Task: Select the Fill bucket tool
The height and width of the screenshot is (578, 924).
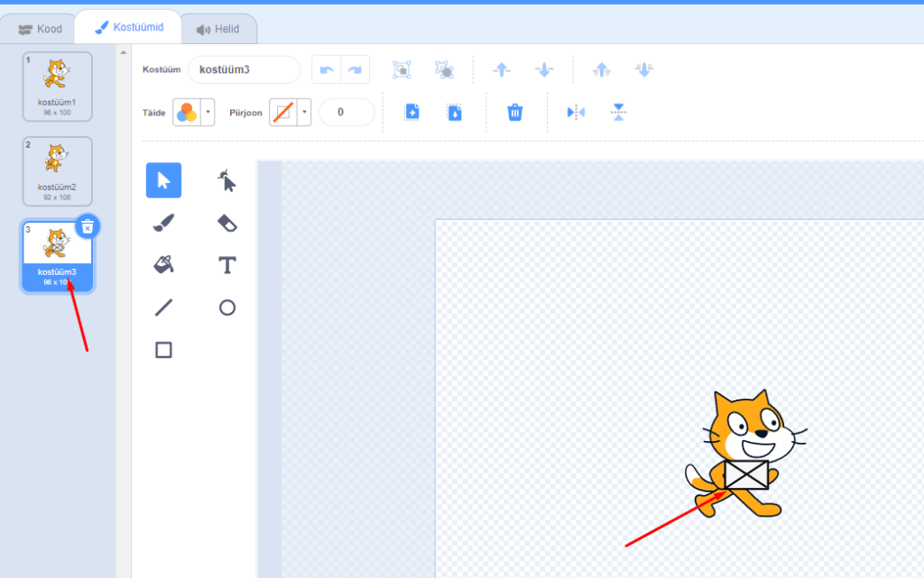Action: coord(164,265)
